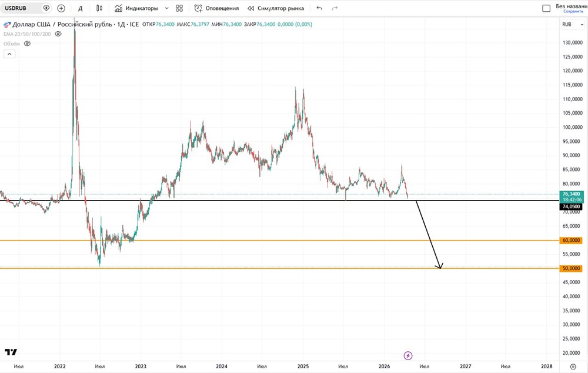Click the 2025 label on the time axis
Image resolution: width=588 pixels, height=373 pixels.
click(x=303, y=367)
